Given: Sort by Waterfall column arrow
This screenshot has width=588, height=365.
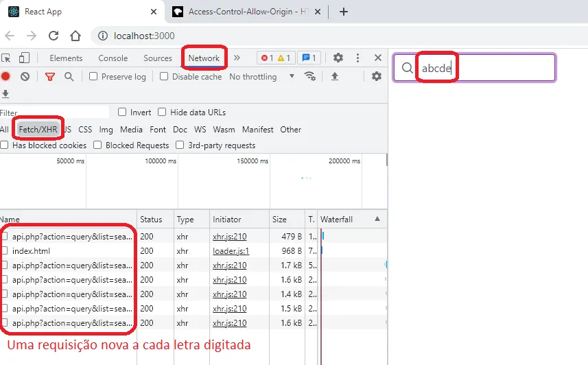Looking at the screenshot, I should tap(377, 219).
